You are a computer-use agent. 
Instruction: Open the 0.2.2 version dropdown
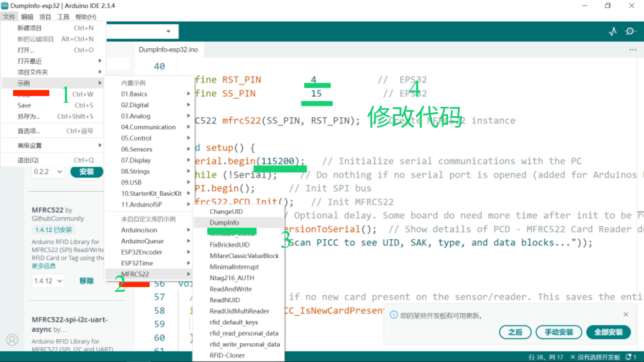(48, 172)
